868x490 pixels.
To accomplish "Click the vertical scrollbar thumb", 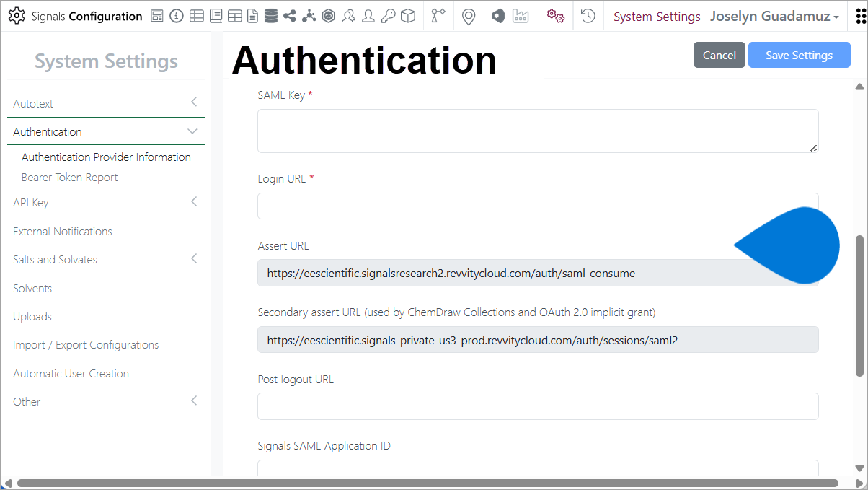I will [859, 305].
